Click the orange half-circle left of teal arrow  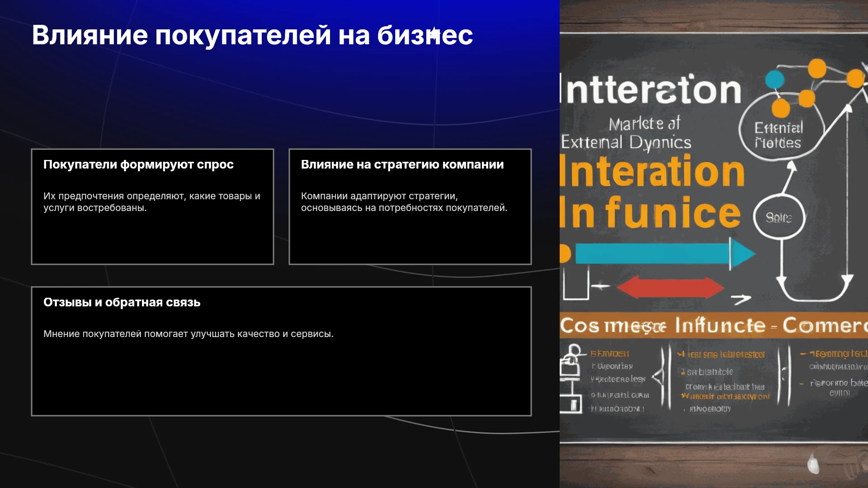(x=566, y=254)
